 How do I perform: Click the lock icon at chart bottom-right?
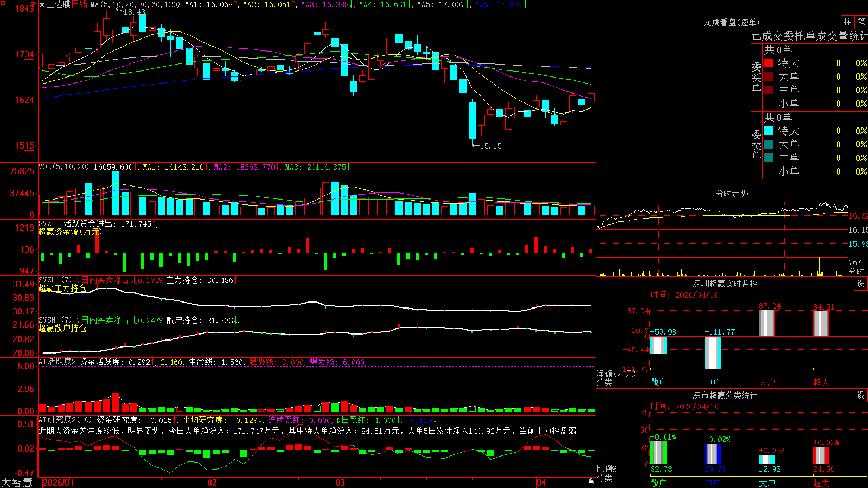pos(591,481)
